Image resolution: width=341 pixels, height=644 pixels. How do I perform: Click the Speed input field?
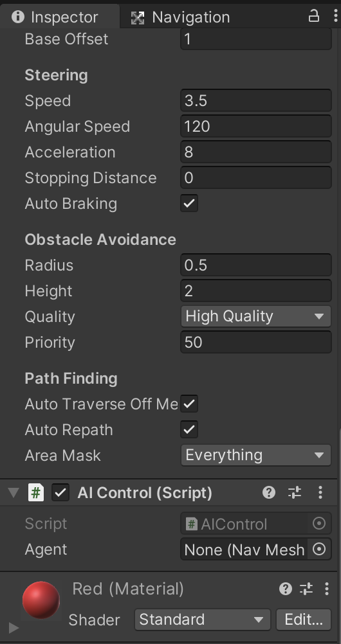click(x=256, y=101)
